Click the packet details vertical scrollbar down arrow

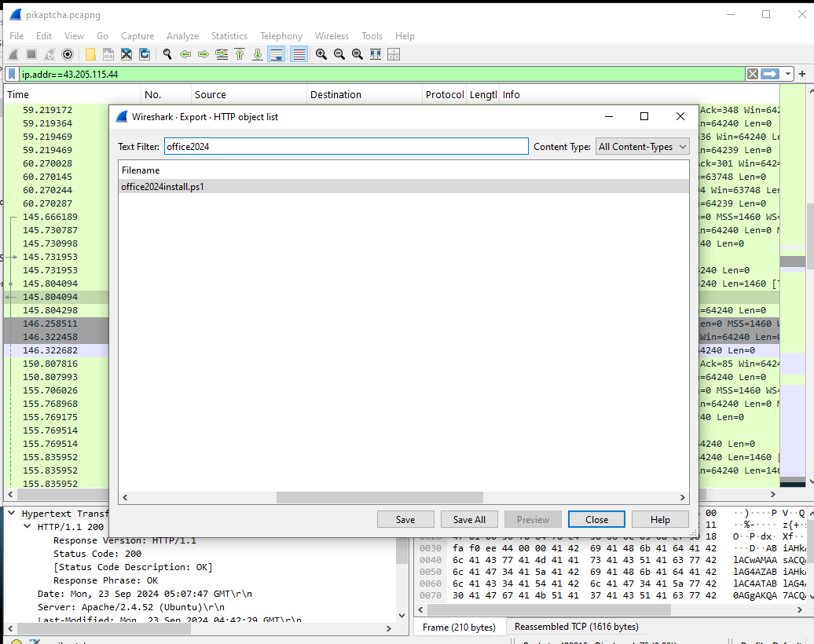[401, 616]
